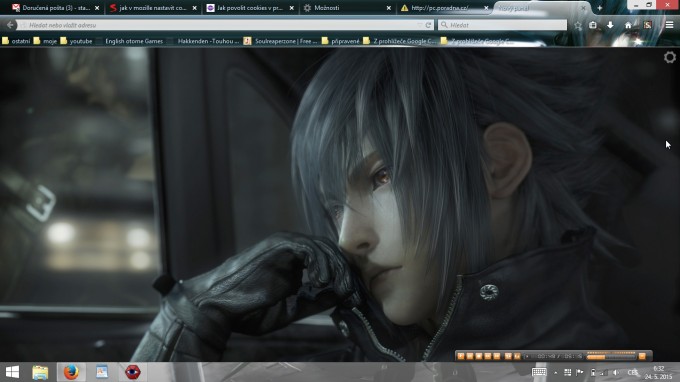Image resolution: width=680 pixels, height=382 pixels.
Task: Click the address bar field
Action: tap(221, 25)
